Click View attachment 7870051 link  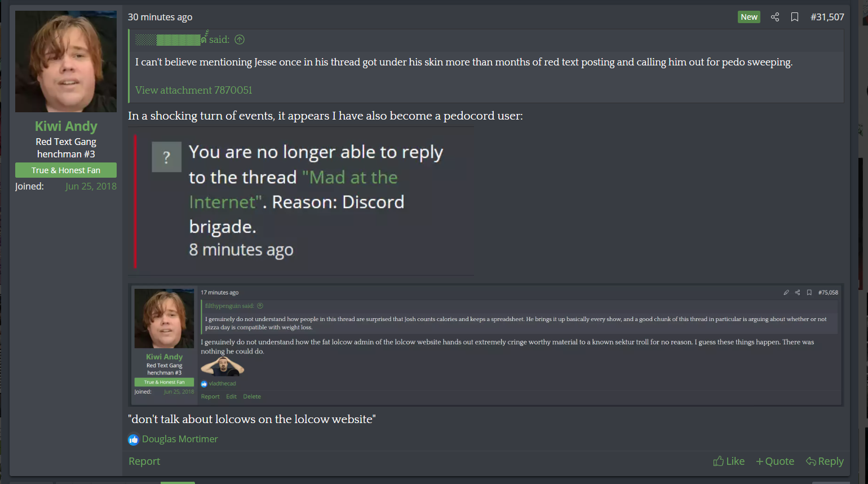coord(193,90)
